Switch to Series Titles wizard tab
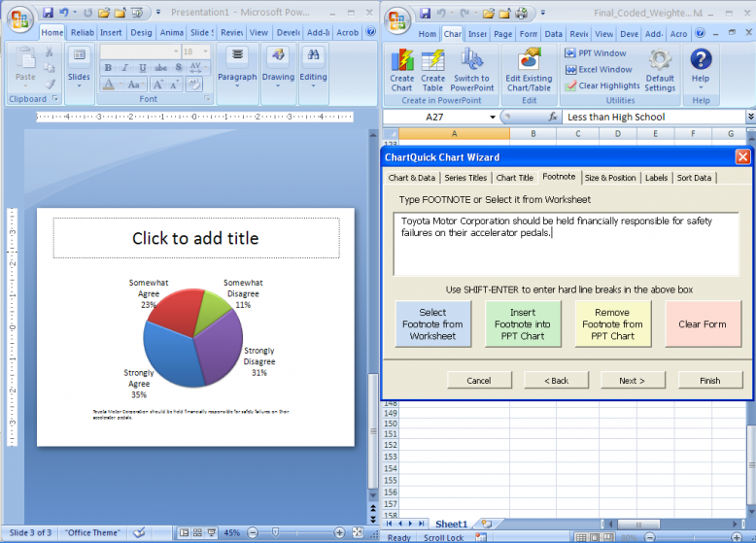 coord(465,178)
